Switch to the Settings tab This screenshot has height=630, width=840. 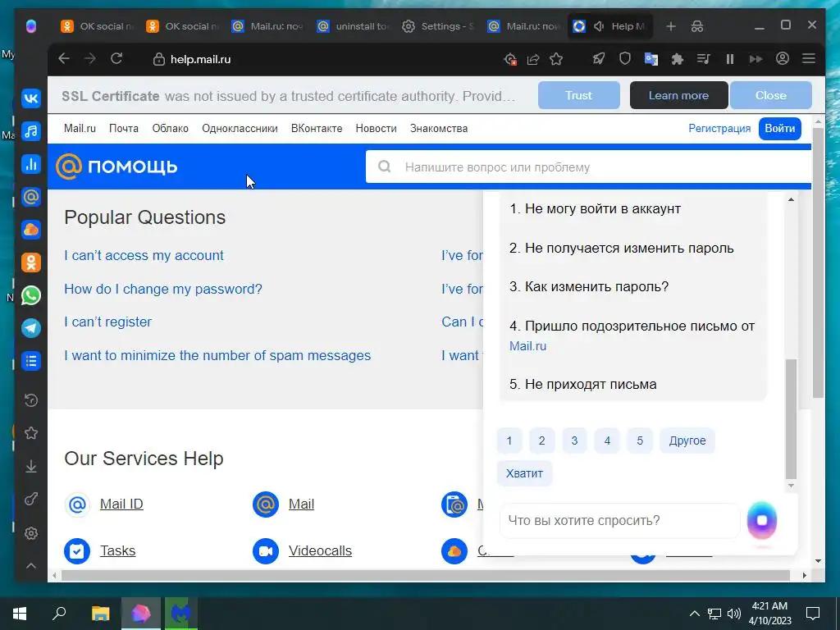(438, 26)
